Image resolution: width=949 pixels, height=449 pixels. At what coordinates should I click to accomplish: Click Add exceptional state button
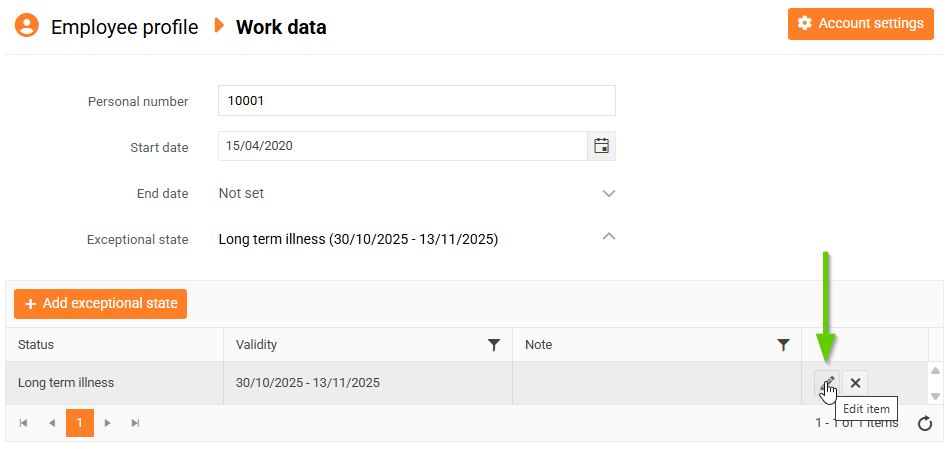click(x=100, y=304)
